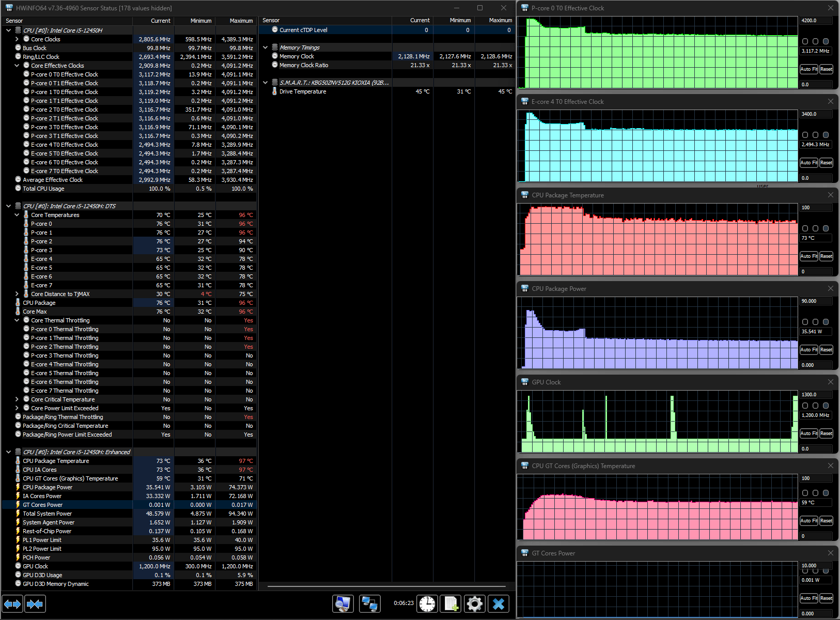
Task: Click the remote network computers icon
Action: [369, 603]
